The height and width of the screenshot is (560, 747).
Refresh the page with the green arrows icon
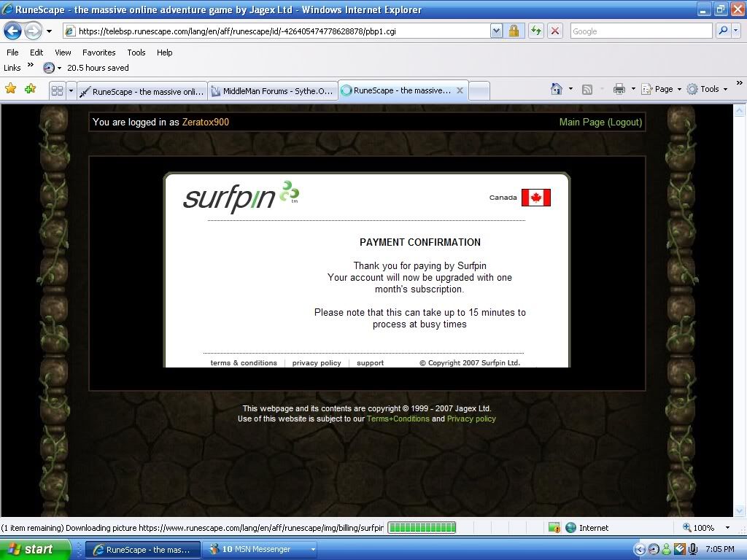(536, 31)
